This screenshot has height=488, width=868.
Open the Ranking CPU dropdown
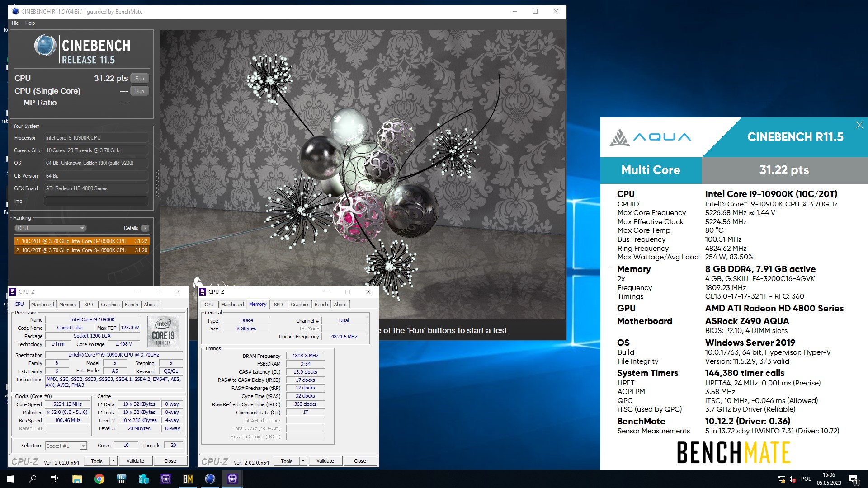(50, 228)
